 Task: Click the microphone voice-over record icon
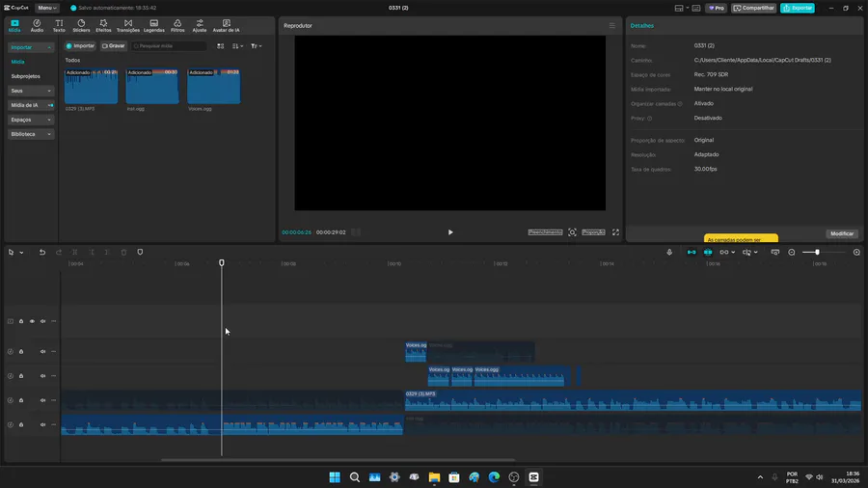click(669, 252)
